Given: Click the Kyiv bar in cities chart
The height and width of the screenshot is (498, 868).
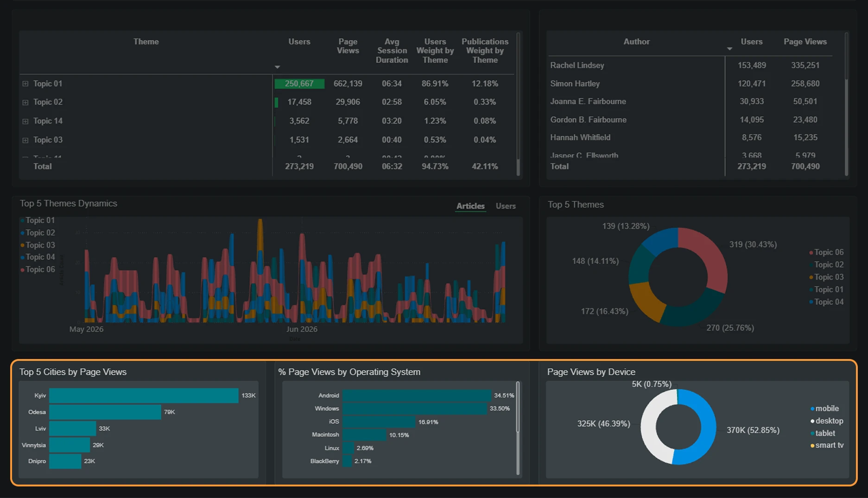Looking at the screenshot, I should 144,396.
